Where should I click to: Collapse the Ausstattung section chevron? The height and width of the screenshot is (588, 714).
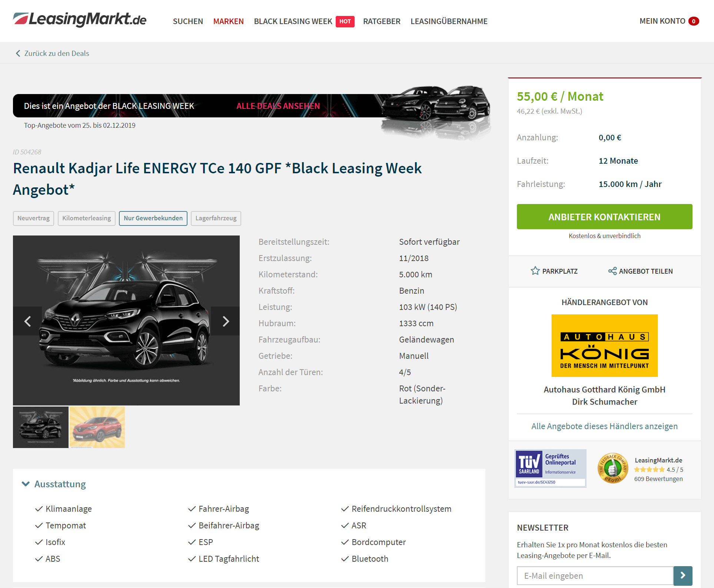26,484
